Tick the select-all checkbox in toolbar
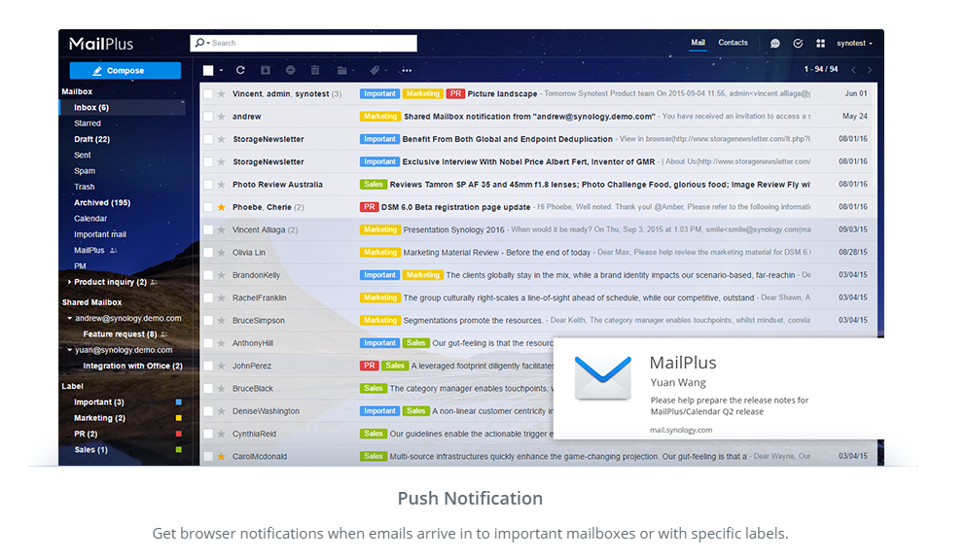This screenshot has width=967, height=560. pyautogui.click(x=208, y=70)
